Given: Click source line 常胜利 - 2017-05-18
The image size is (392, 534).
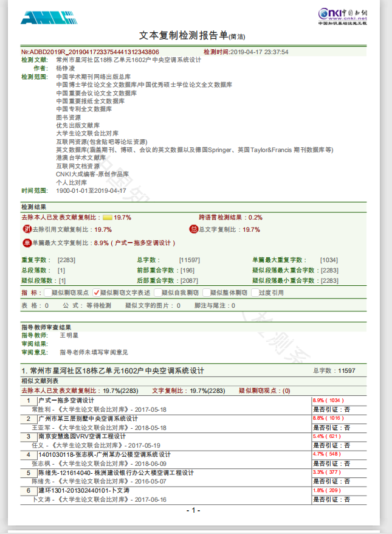Looking at the screenshot, I should (99, 410).
